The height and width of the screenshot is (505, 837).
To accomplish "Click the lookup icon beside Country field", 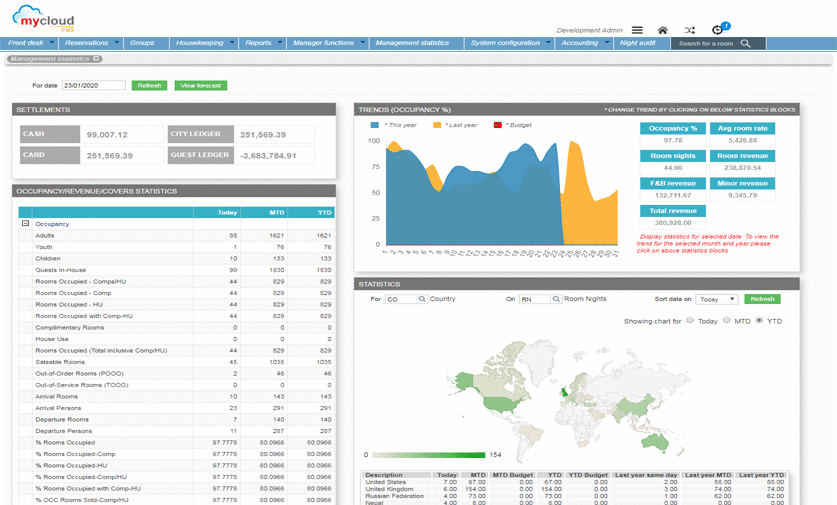I will click(x=423, y=299).
